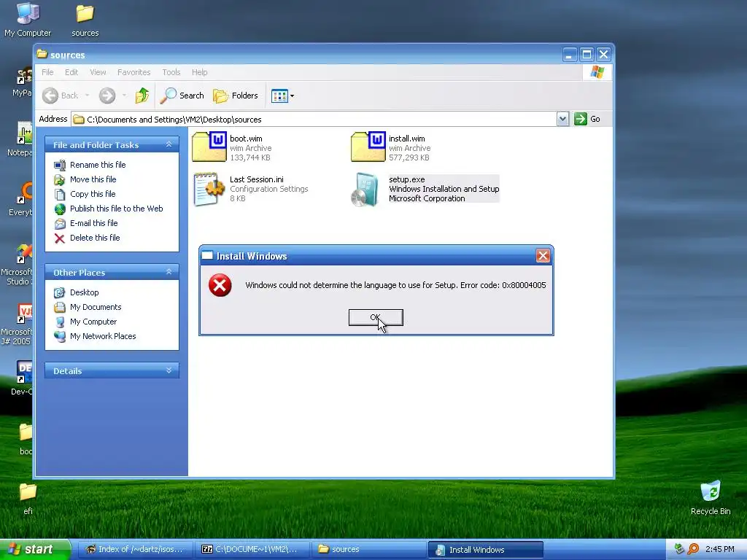Click Delete this file task
The width and height of the screenshot is (747, 560).
click(x=95, y=238)
